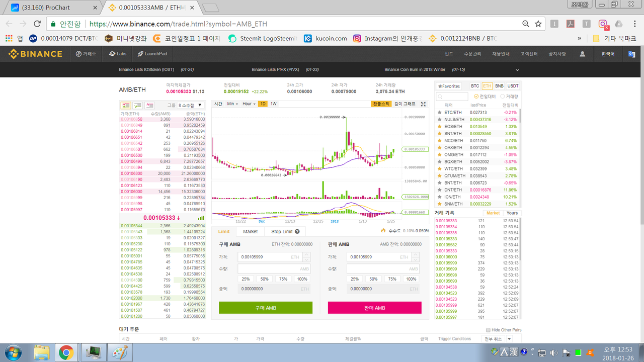Click the pink 판매 AMB button

click(x=375, y=308)
